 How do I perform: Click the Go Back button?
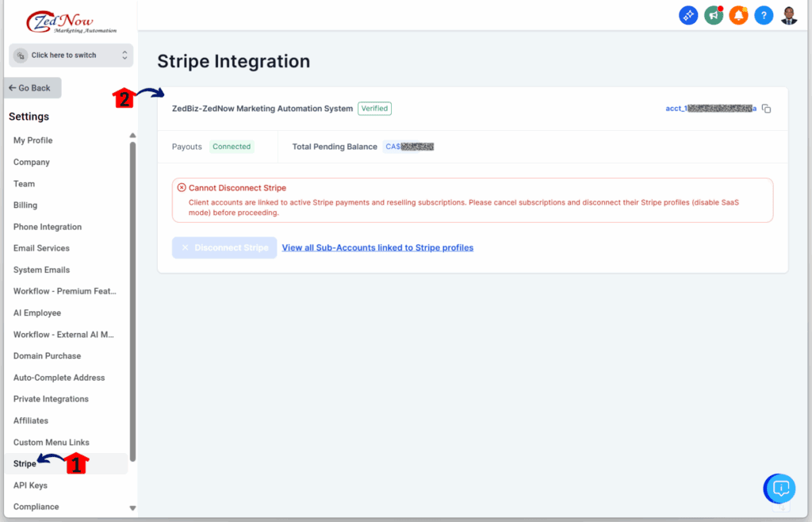[x=33, y=88]
